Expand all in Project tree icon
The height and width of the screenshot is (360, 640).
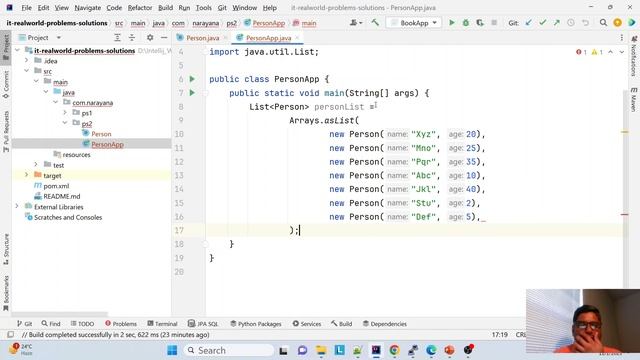[x=117, y=38]
